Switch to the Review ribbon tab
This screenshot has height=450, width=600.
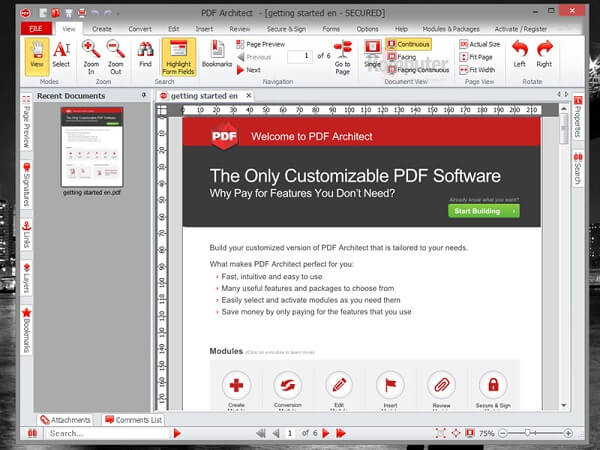pyautogui.click(x=240, y=29)
